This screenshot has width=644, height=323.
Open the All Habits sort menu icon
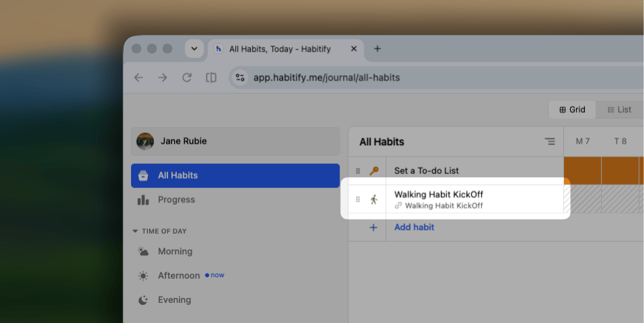click(549, 142)
